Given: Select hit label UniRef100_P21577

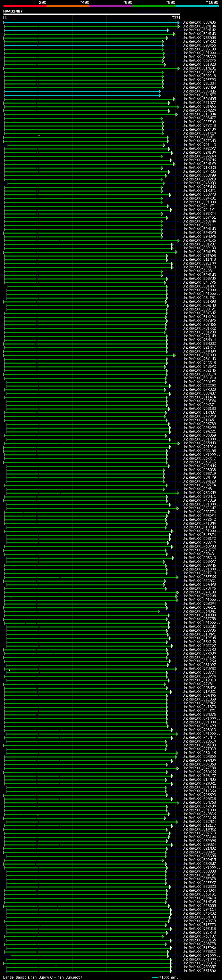Looking at the screenshot, I should click(x=199, y=103).
